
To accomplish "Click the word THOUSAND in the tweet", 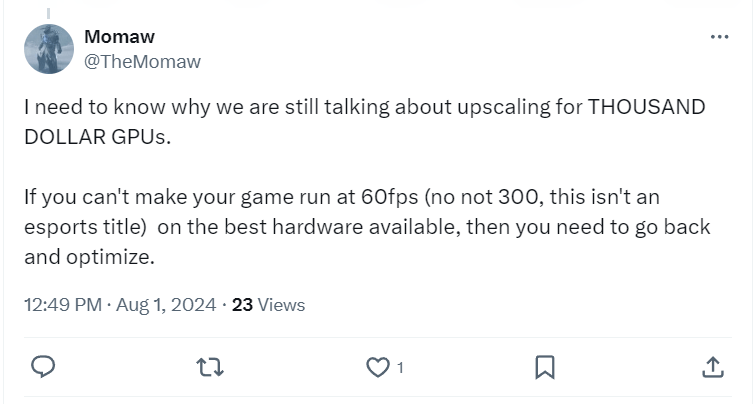I will coord(648,108).
